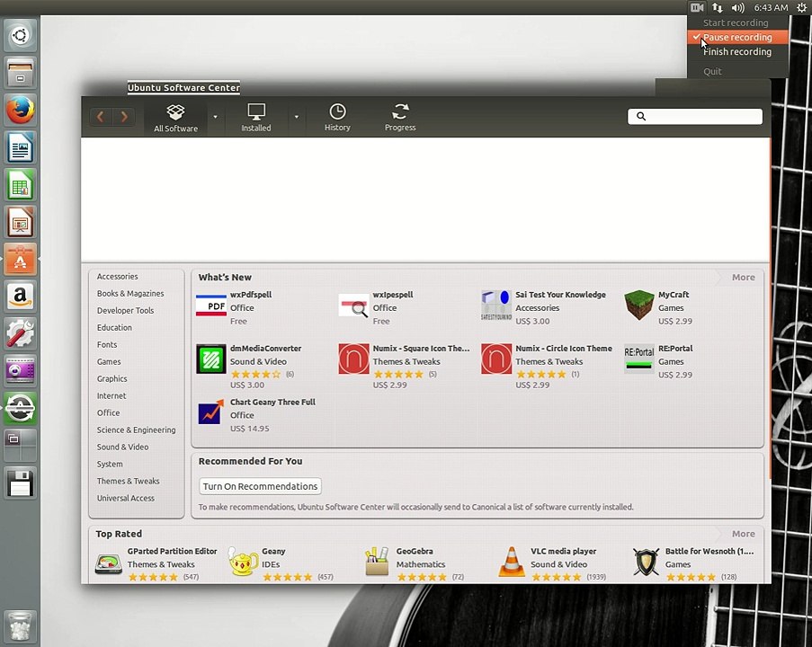Screen dimensions: 812x647
Task: Open the Internet category
Action: tap(112, 396)
